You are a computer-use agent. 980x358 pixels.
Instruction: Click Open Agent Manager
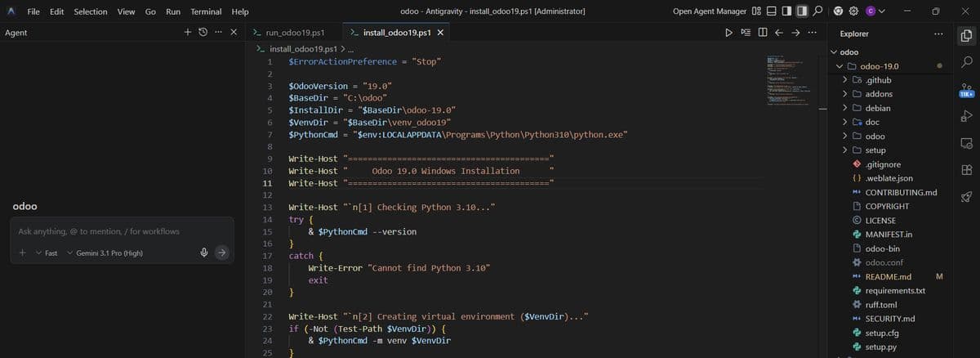tap(709, 11)
